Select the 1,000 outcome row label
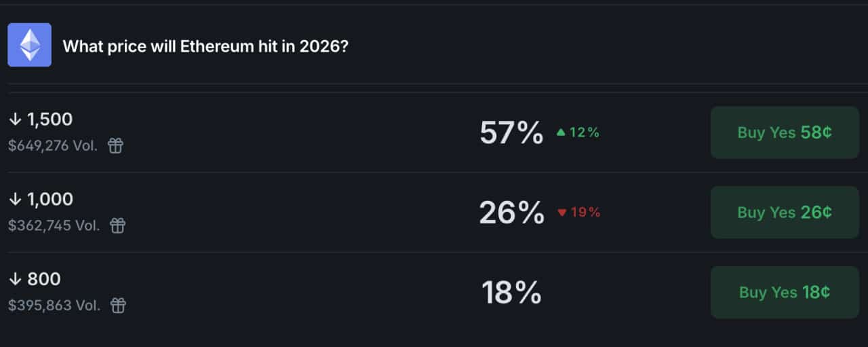Viewport: 868px width, 347px height. tap(50, 199)
